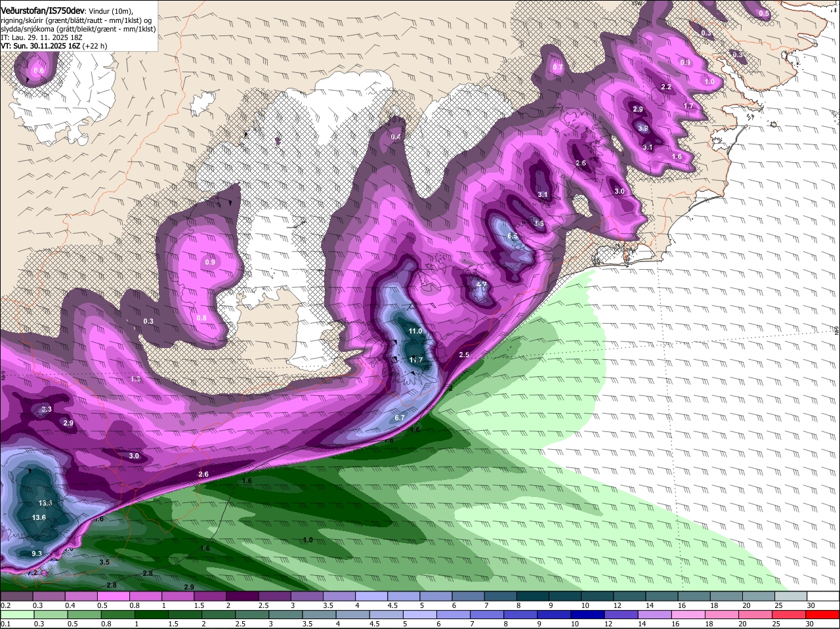
Task: Pick the pink 18 swatch in lower rain legend
Action: pyautogui.click(x=723, y=615)
